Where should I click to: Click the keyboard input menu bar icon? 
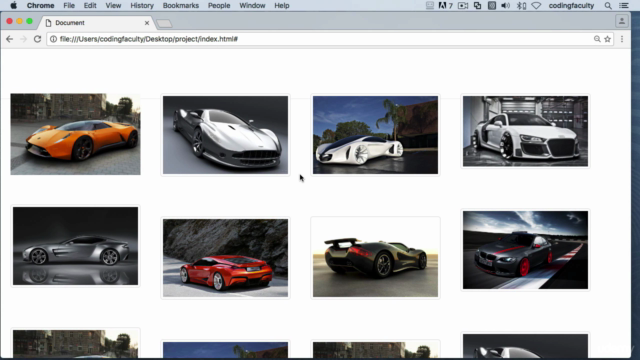(430, 5)
